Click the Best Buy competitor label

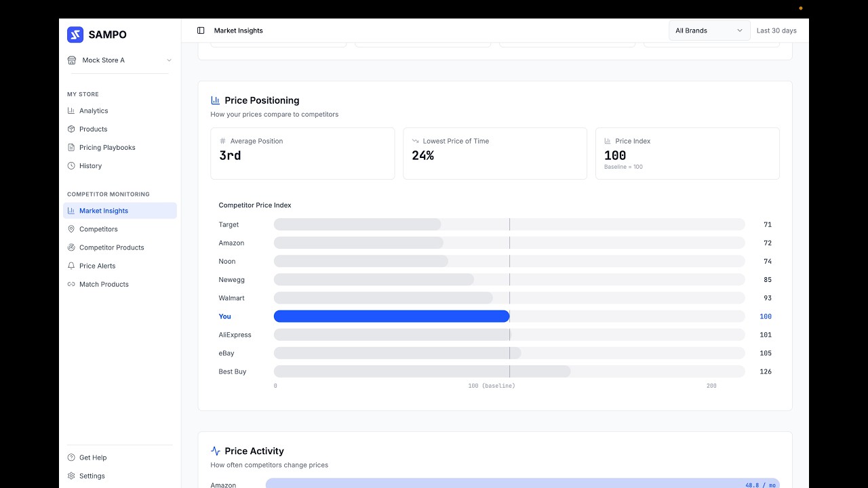(x=233, y=371)
